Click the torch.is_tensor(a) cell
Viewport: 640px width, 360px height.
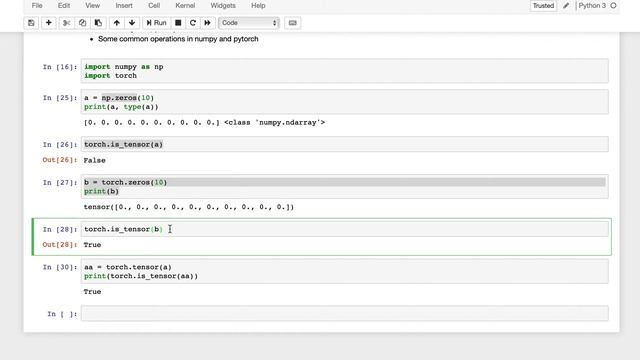click(344, 144)
